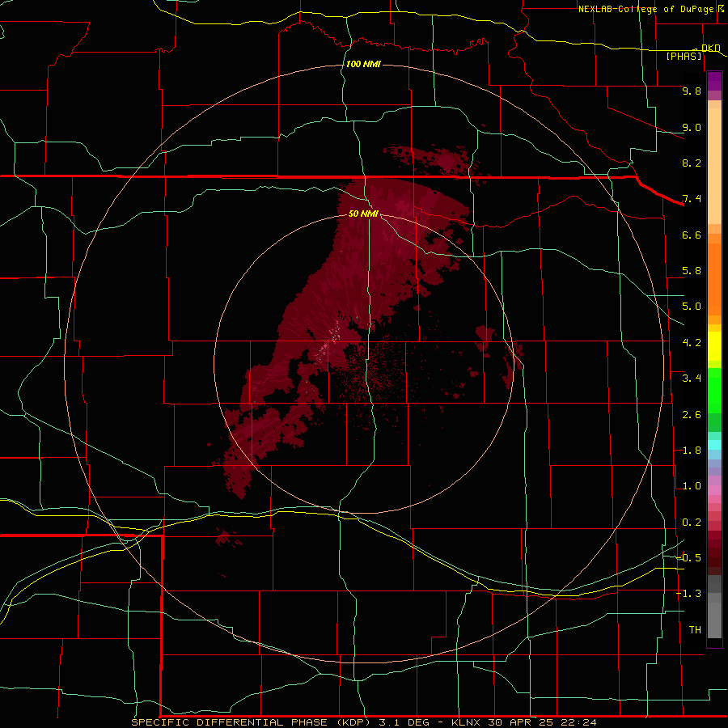Screen dimensions: 728x728
Task: Pick the purple band at the top of the color bar
Action: (714, 81)
